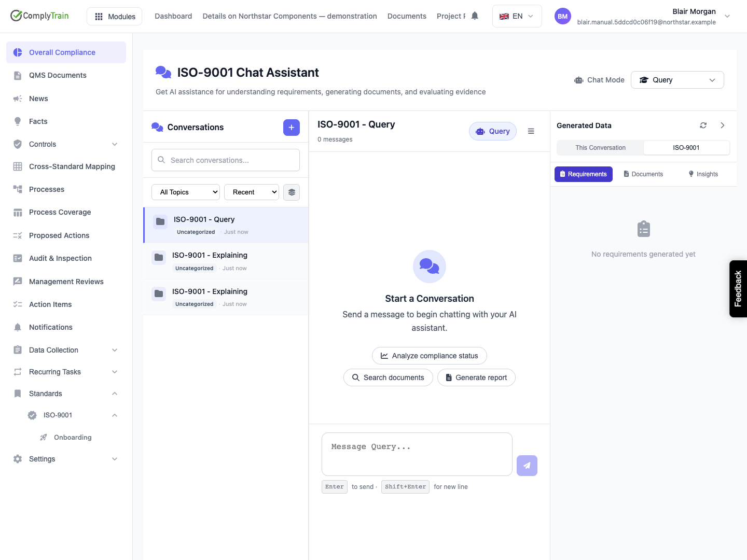Click the BM user avatar
This screenshot has height=560, width=747.
tap(562, 16)
